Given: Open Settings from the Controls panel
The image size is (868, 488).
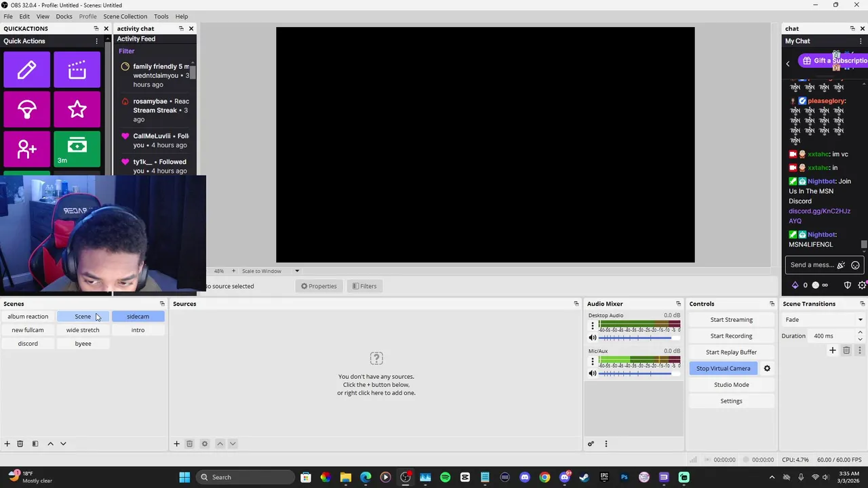Looking at the screenshot, I should coord(731,401).
